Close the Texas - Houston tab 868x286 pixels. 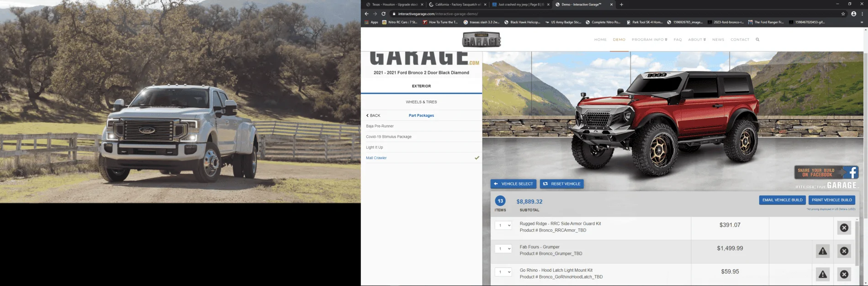pos(422,5)
